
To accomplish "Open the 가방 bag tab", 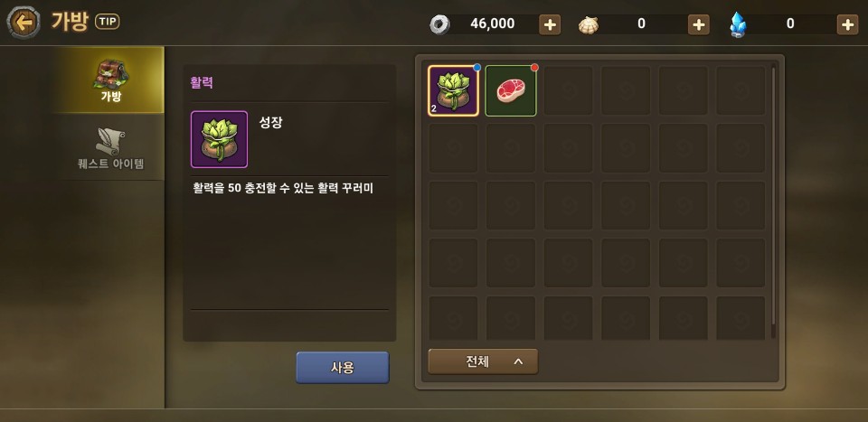I will [110, 80].
